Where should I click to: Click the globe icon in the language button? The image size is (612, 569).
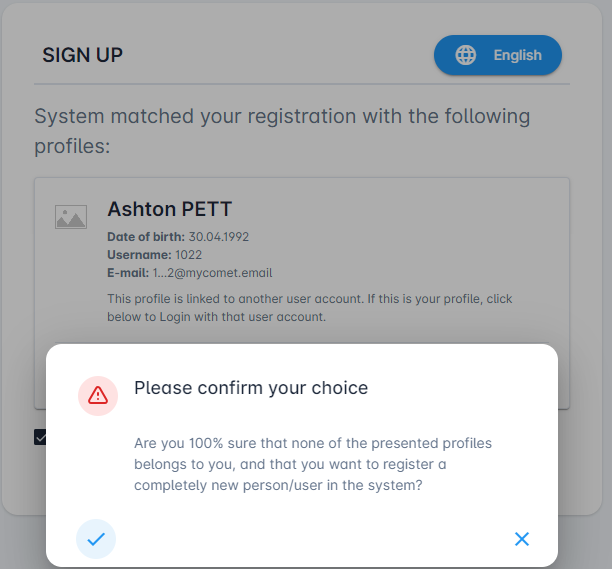pyautogui.click(x=466, y=55)
